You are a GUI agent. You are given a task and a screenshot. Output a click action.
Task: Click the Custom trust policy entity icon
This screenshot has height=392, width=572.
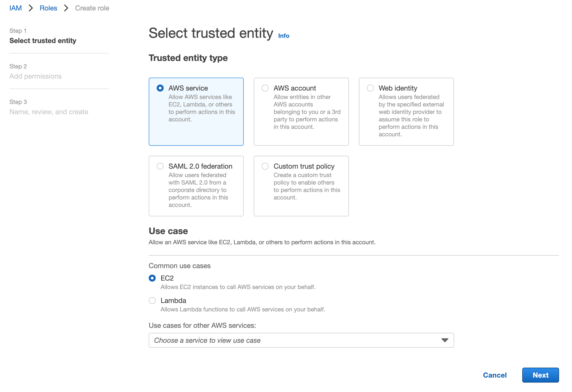pyautogui.click(x=266, y=166)
